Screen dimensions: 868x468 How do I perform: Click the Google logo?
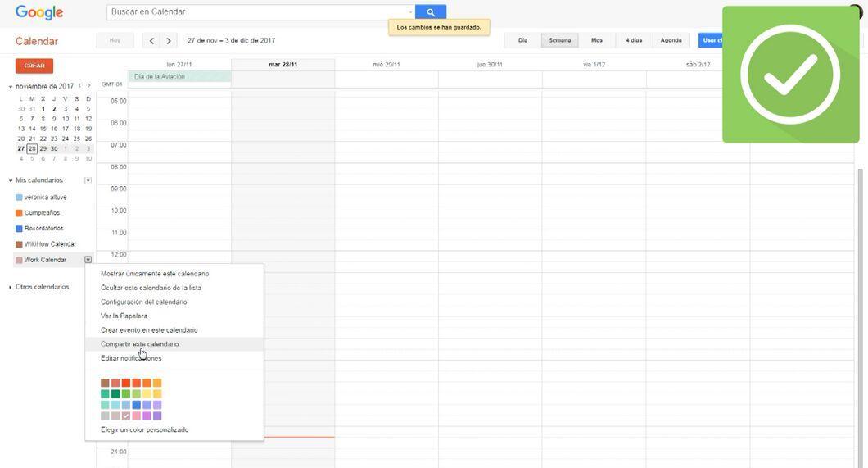39,12
